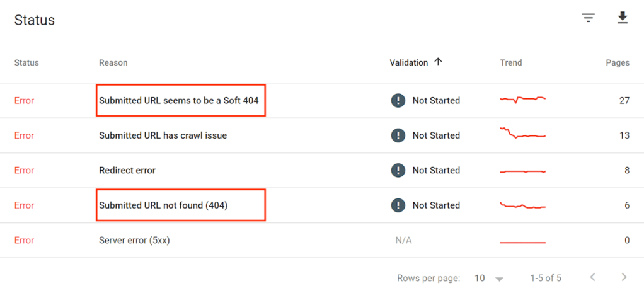Open 'Submitted URL seems to be a Soft 404'
This screenshot has height=293, width=644.
(179, 100)
